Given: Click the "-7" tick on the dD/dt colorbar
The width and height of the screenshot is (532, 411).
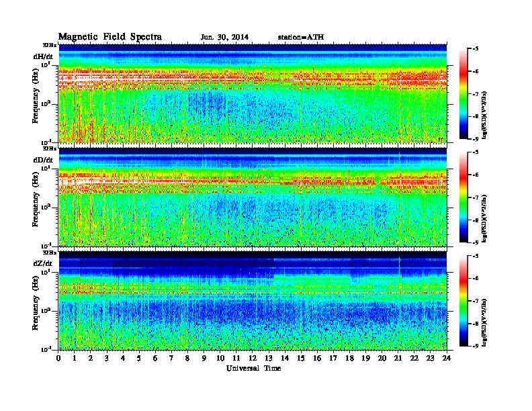Looking at the screenshot, I should click(475, 197).
